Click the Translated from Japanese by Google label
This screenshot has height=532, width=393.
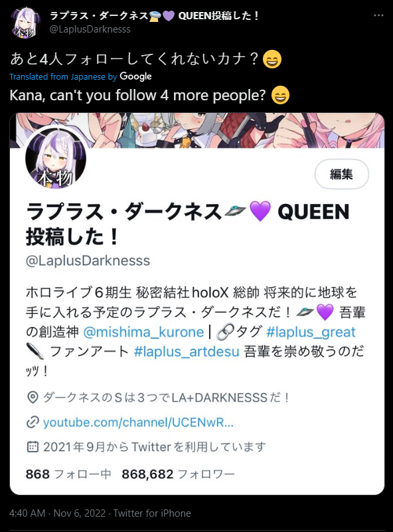(80, 76)
